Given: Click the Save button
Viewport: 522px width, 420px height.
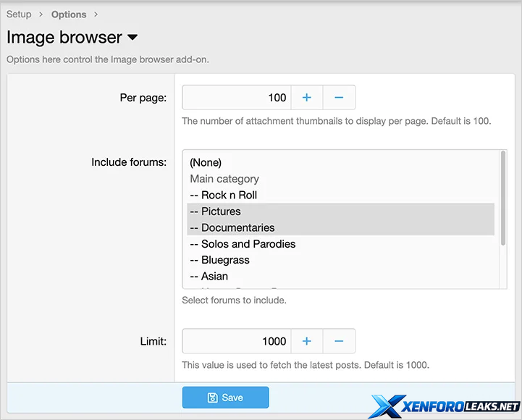Looking at the screenshot, I should 225,398.
